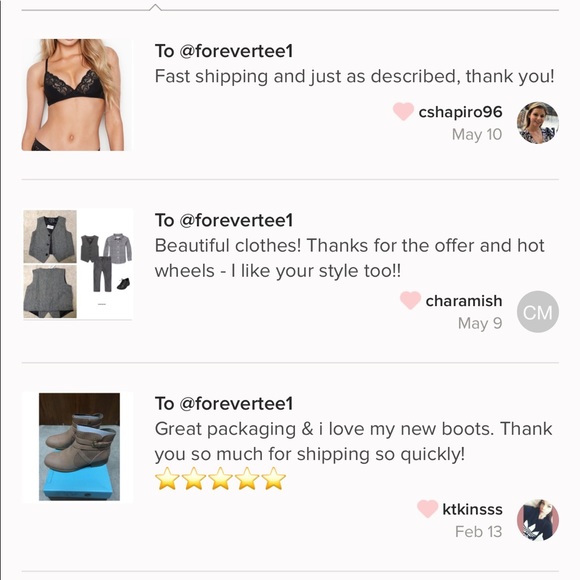580x580 pixels.
Task: Click the five gold stars rating
Action: point(220,479)
